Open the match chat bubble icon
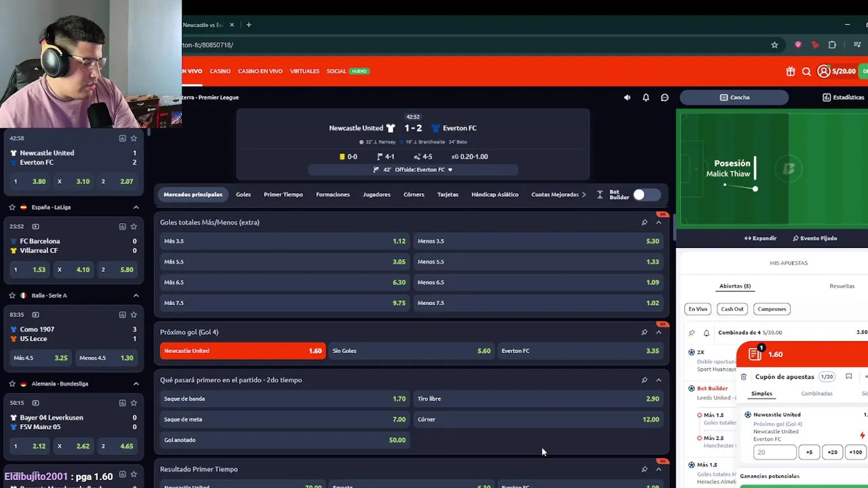868x488 pixels. [665, 98]
